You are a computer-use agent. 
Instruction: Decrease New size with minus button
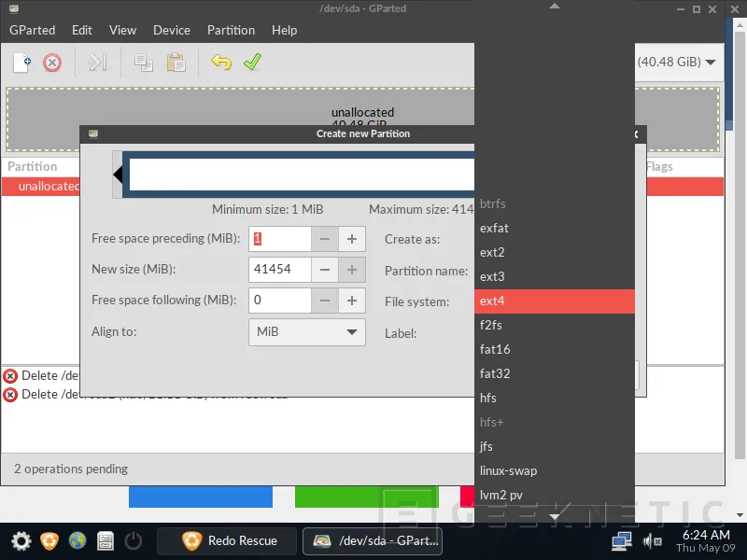pyautogui.click(x=324, y=270)
